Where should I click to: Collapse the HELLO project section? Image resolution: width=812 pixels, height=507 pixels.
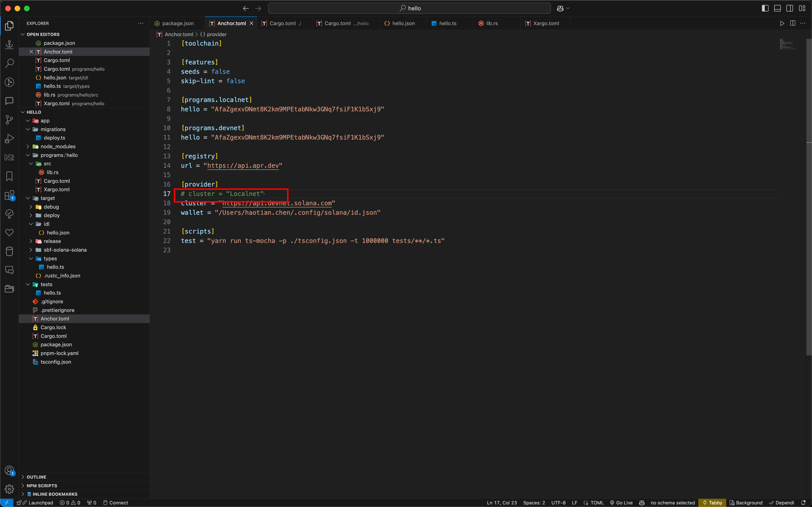coord(23,112)
